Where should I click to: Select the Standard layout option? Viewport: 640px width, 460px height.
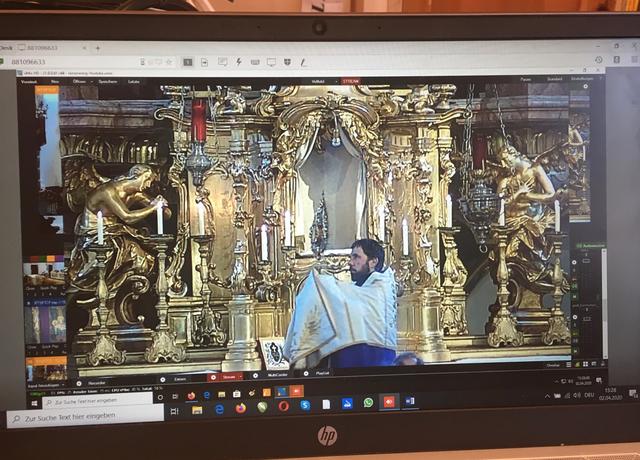[x=554, y=79]
